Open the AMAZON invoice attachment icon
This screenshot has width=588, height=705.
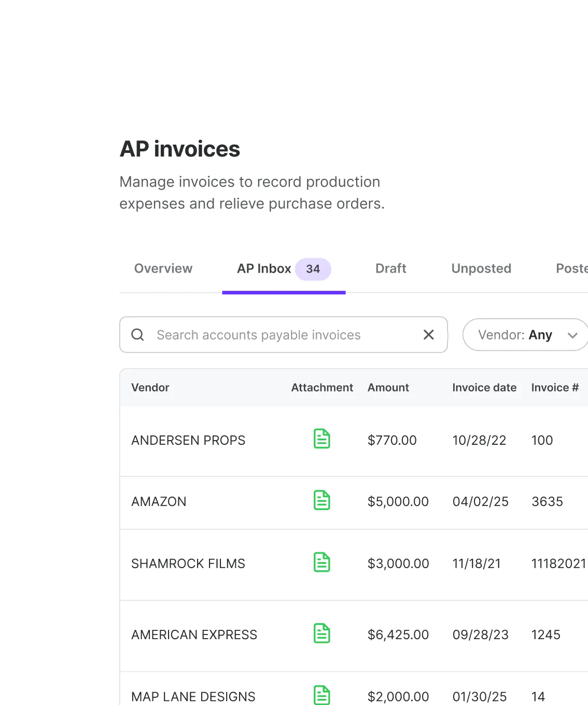coord(322,501)
